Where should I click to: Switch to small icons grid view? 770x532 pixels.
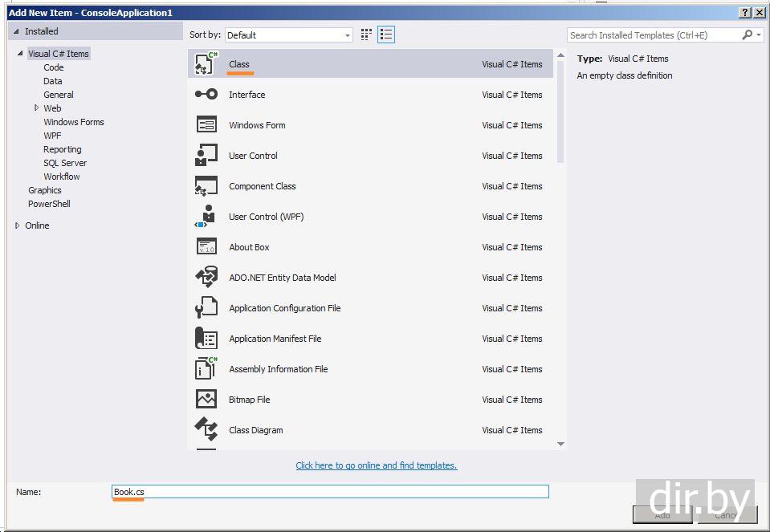366,35
